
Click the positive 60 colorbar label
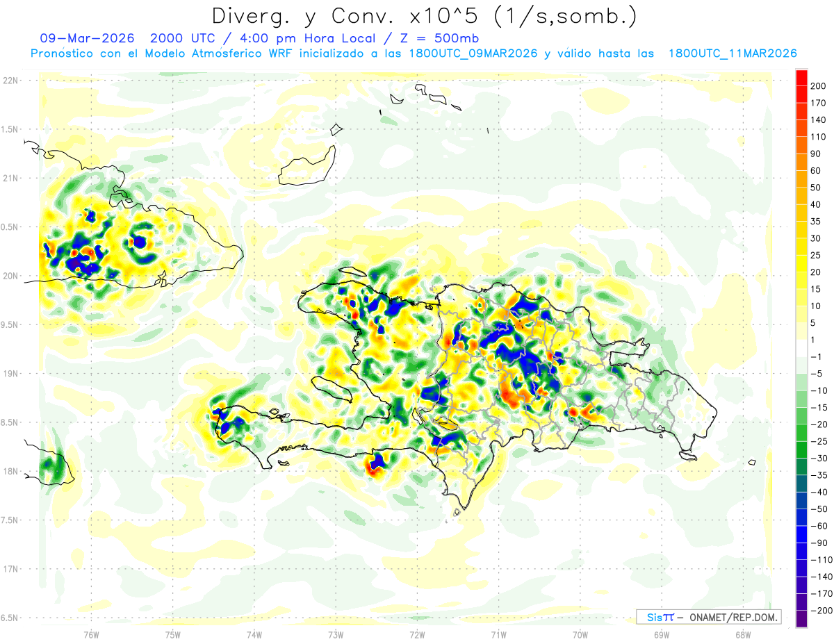coord(817,171)
